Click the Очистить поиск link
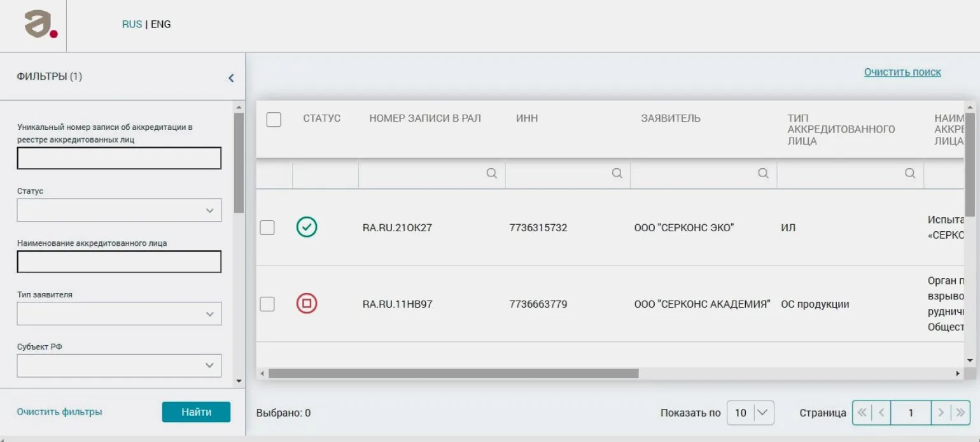 pos(902,72)
